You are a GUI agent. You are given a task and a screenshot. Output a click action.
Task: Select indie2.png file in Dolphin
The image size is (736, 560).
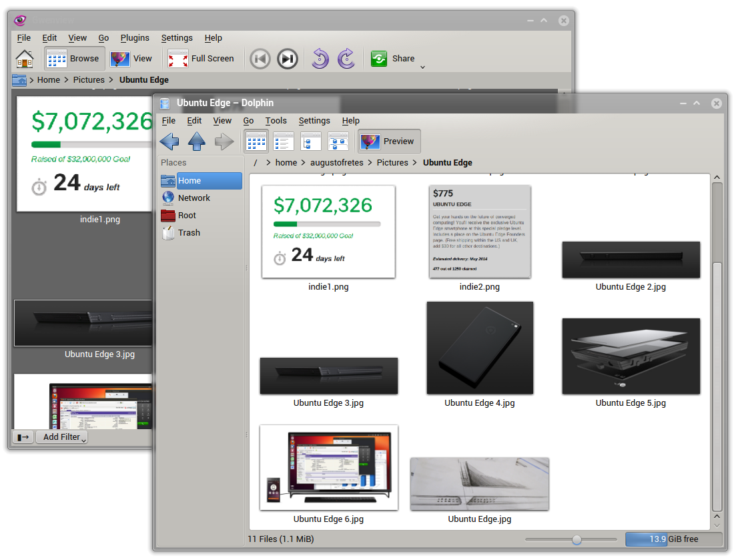[480, 238]
